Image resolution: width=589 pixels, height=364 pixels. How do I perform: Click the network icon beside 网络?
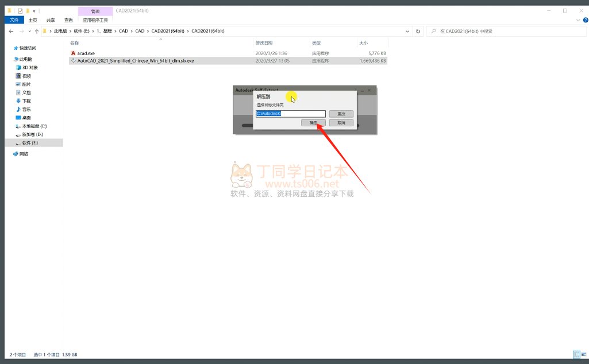coord(16,154)
